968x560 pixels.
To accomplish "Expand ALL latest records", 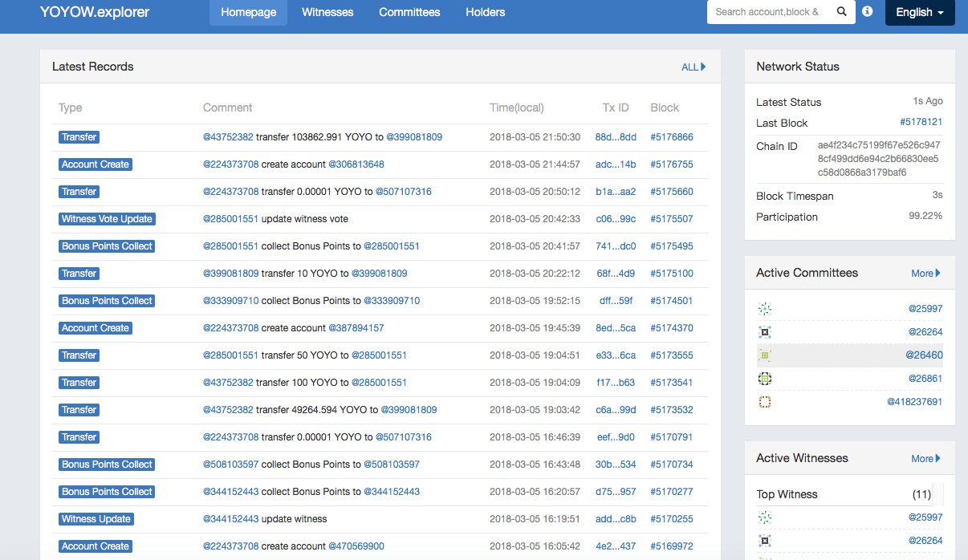I will (693, 67).
